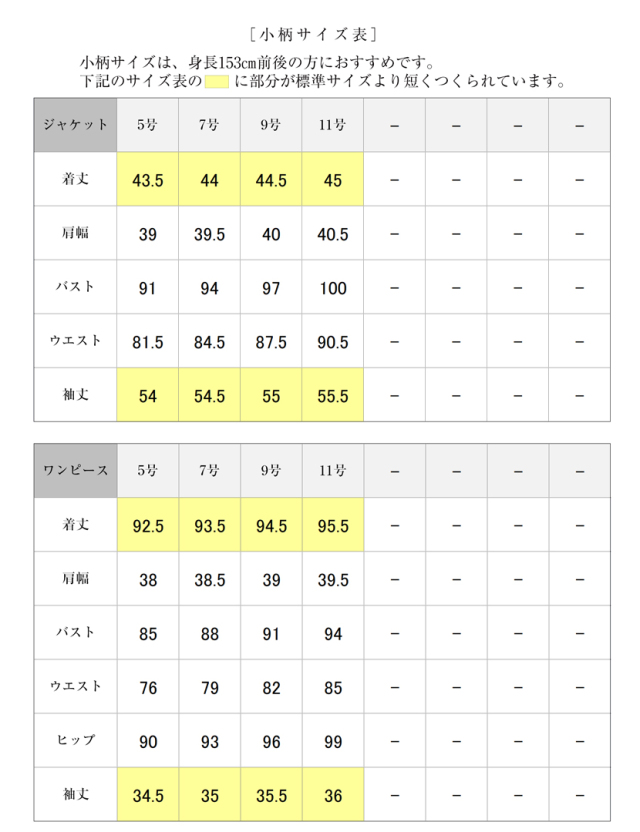Viewport: 640px width, 832px height.
Task: Select the one-piece 着丈 value 92.5
Action: [x=148, y=525]
